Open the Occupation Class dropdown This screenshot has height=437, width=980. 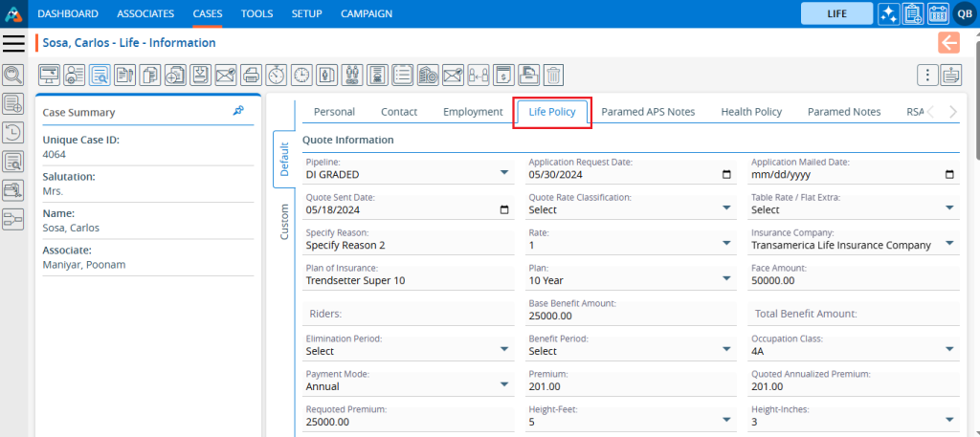coord(949,350)
